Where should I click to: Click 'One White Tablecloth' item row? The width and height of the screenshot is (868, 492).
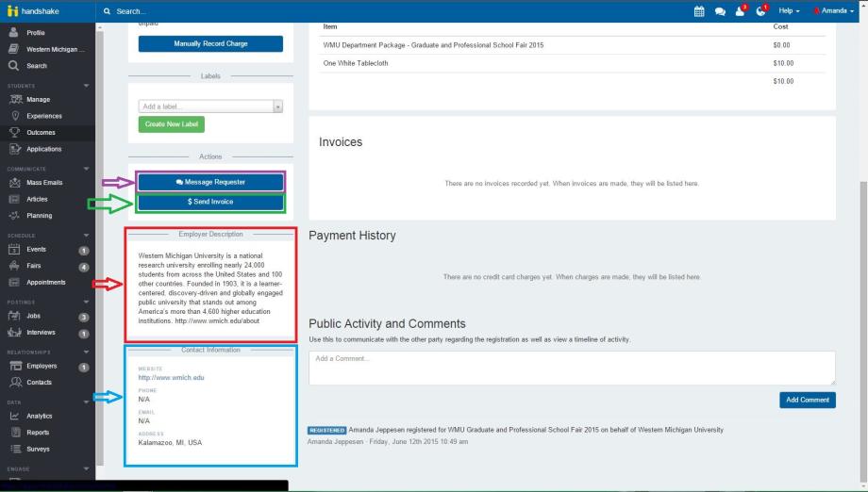pyautogui.click(x=573, y=63)
